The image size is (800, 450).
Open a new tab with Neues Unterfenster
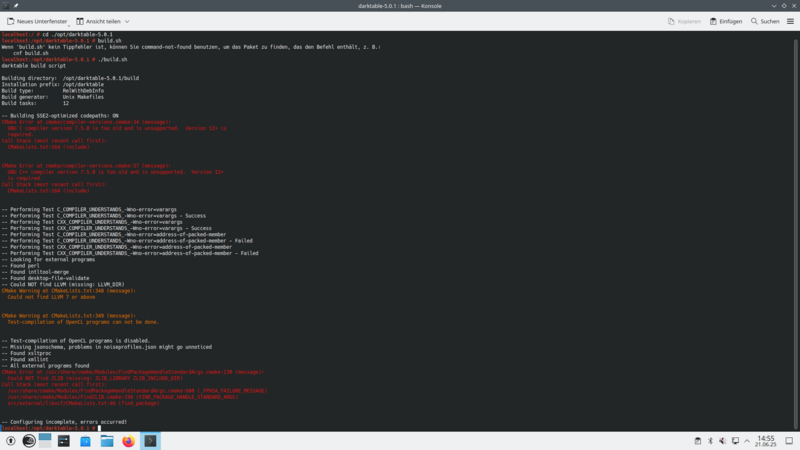point(37,21)
